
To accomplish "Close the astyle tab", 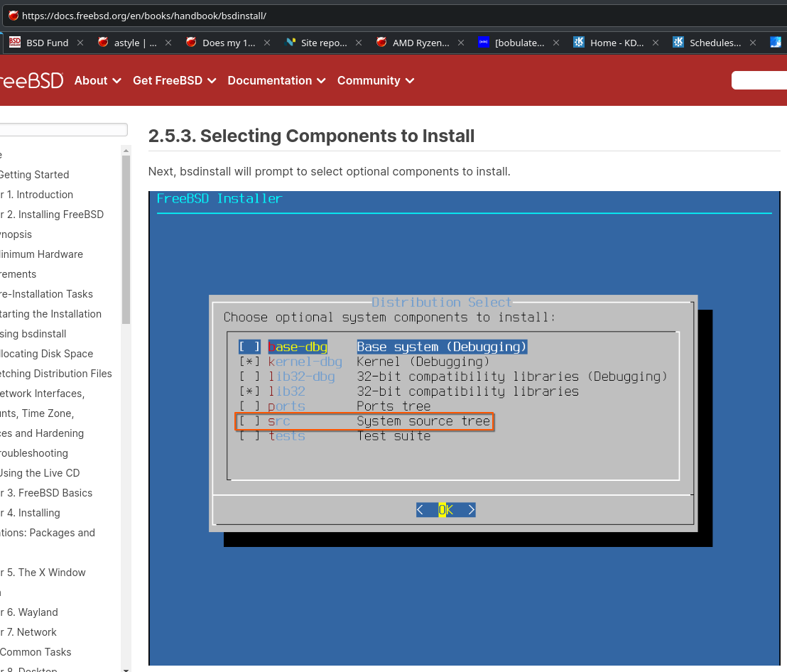I will click(x=168, y=43).
